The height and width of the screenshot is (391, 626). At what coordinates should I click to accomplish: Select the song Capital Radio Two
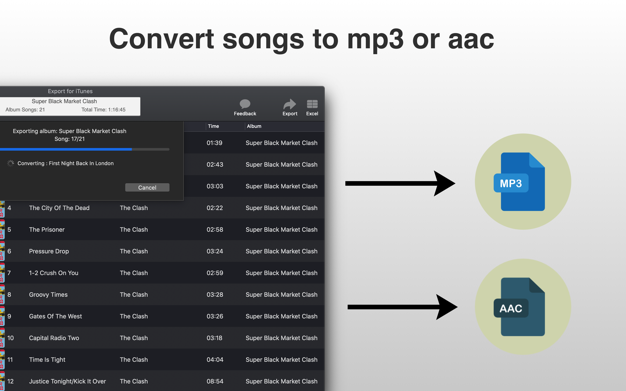click(x=54, y=338)
